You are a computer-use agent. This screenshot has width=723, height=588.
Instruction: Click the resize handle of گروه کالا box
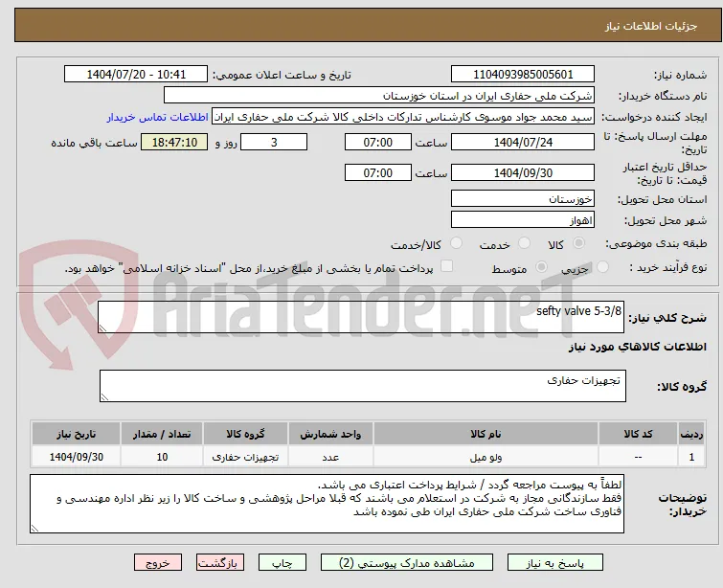(104, 397)
